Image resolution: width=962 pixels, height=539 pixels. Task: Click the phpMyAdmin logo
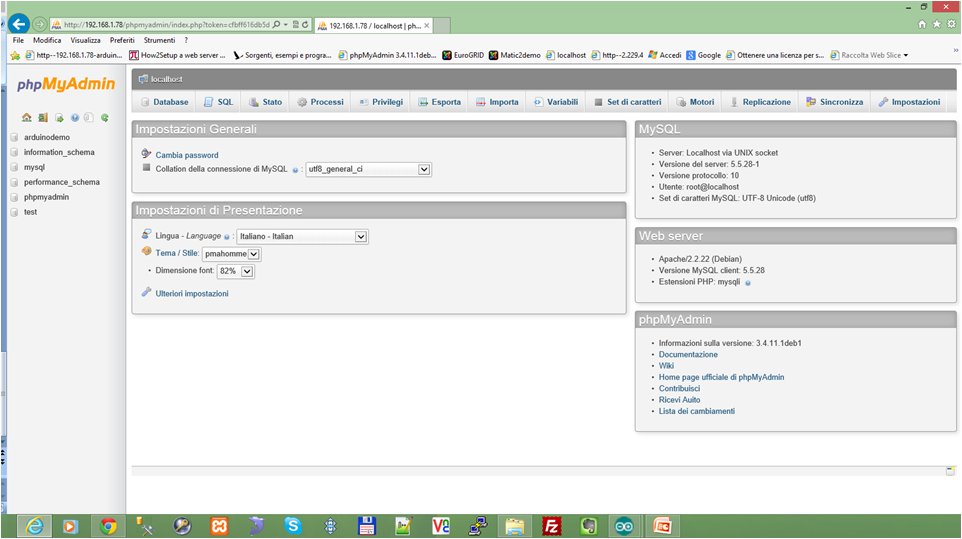pyautogui.click(x=66, y=84)
